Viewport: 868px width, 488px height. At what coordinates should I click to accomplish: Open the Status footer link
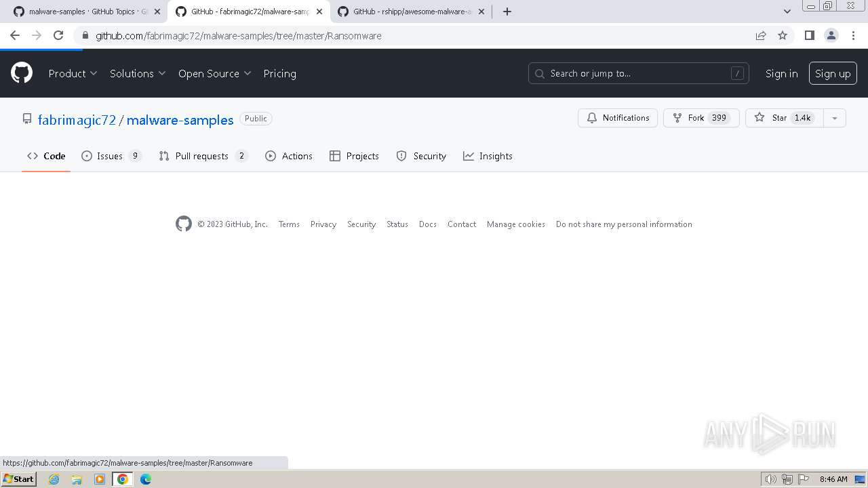pos(397,224)
